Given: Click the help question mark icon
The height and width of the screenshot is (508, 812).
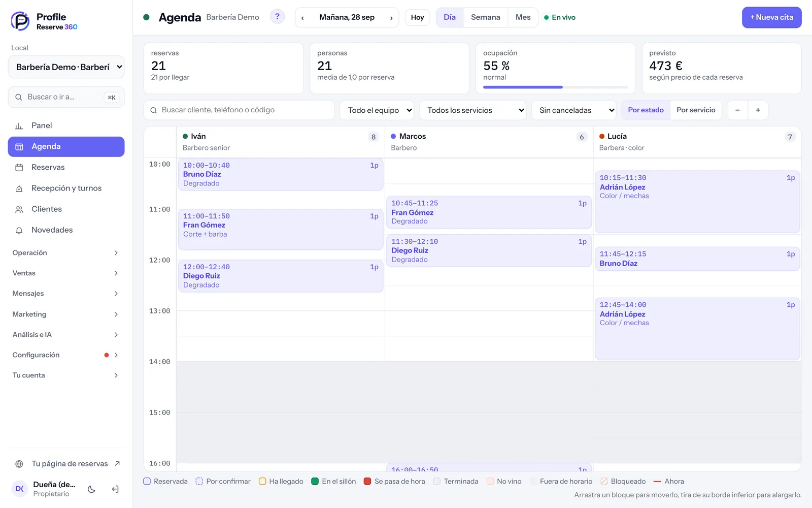Looking at the screenshot, I should (277, 17).
